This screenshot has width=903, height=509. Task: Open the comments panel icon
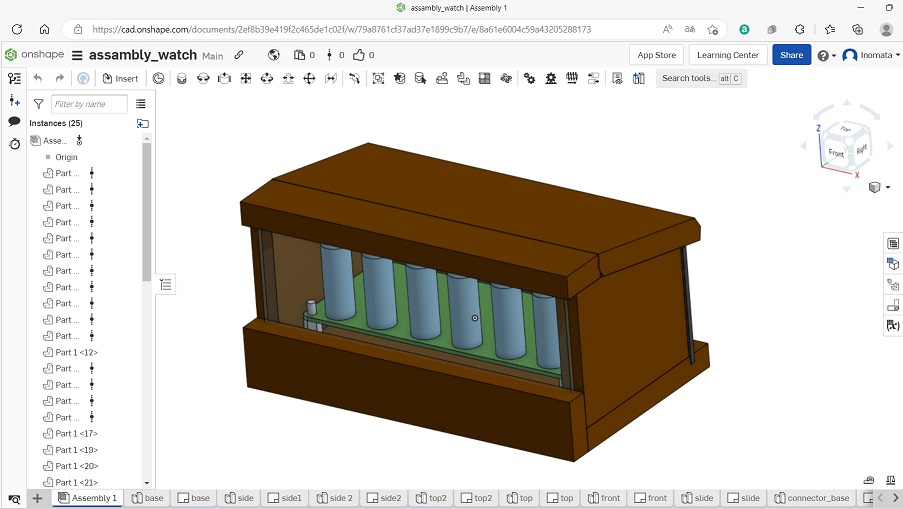14,121
